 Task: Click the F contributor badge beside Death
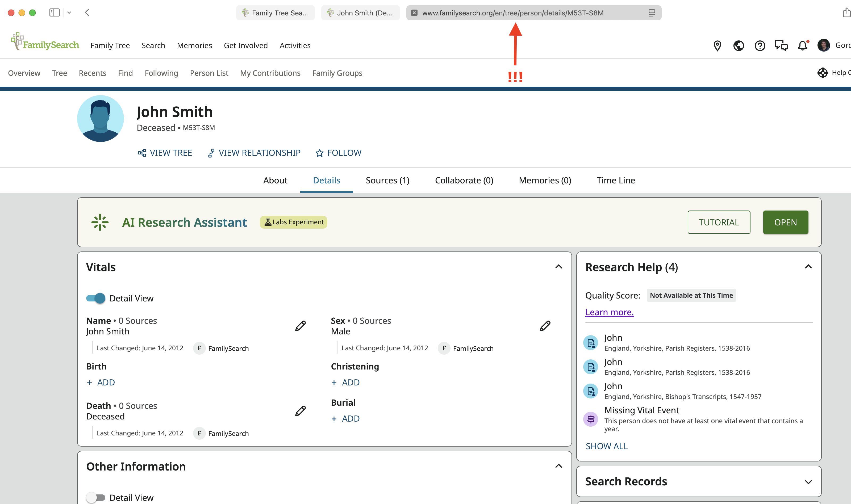point(199,433)
